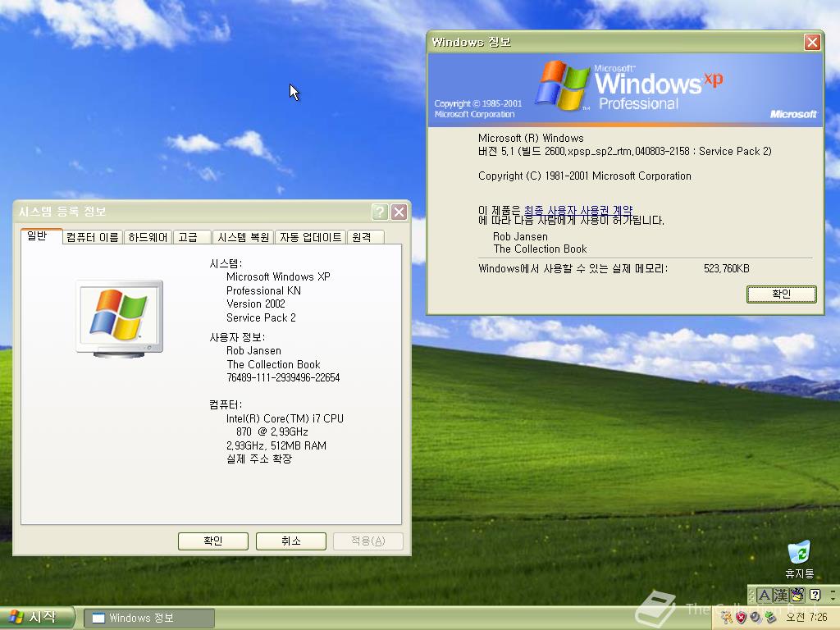Screen dimensions: 840x630
Task: Click the red security shield tray icon
Action: 742,618
